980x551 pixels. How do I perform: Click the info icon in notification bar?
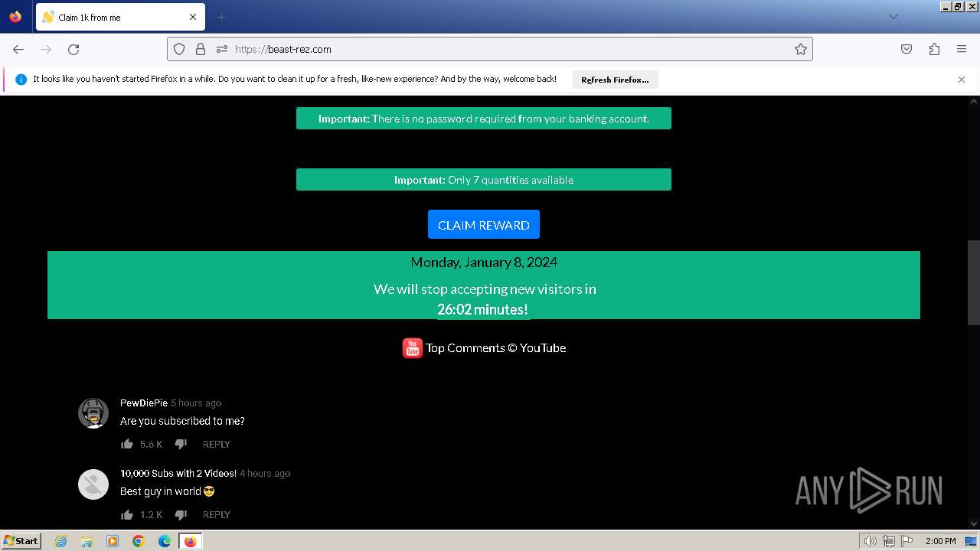(21, 80)
